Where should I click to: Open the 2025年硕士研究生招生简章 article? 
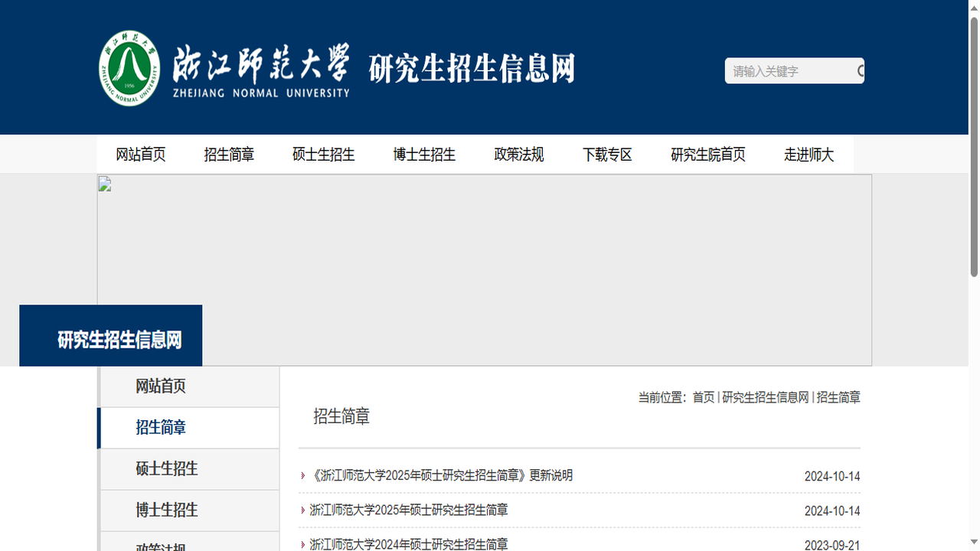click(408, 510)
